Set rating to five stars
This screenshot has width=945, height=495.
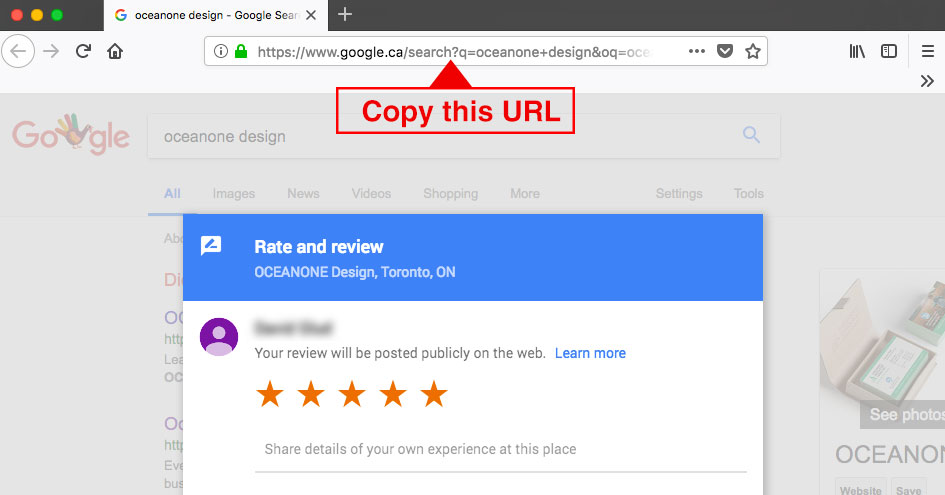434,394
